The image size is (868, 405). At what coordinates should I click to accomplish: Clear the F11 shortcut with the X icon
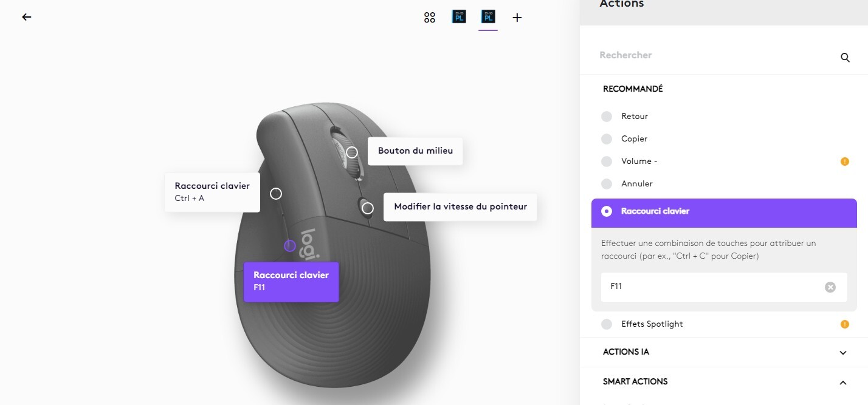click(830, 287)
